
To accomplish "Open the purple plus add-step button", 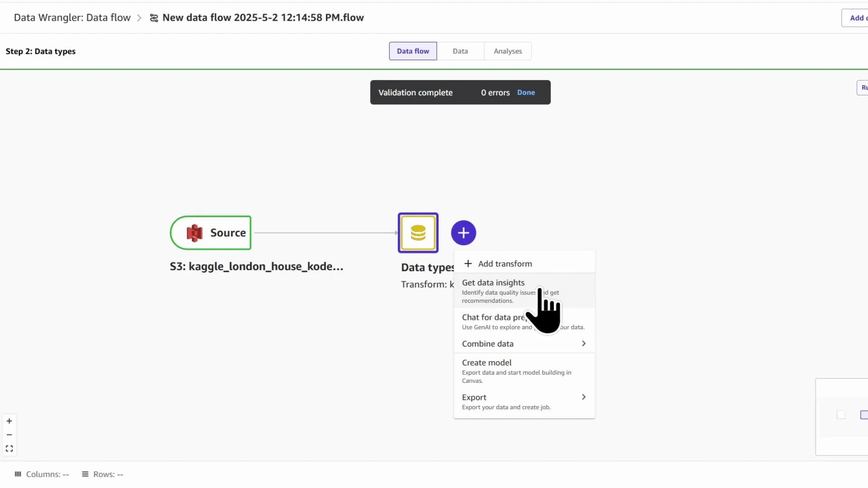I will (463, 233).
